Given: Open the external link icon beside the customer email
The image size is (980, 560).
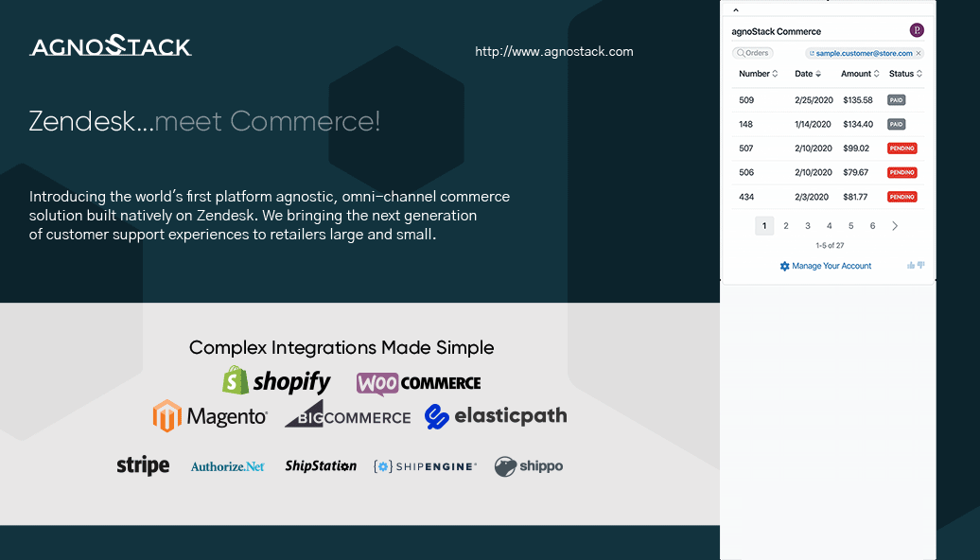Looking at the screenshot, I should click(812, 53).
